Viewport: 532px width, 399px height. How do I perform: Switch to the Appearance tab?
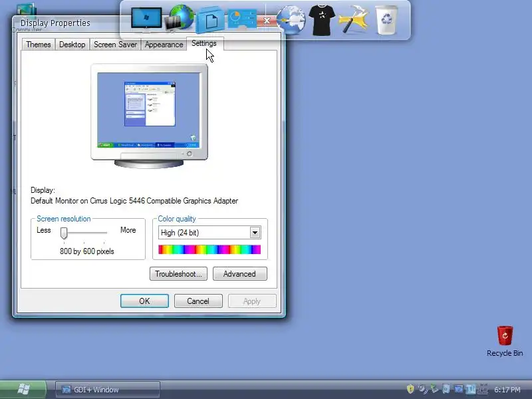pyautogui.click(x=164, y=45)
